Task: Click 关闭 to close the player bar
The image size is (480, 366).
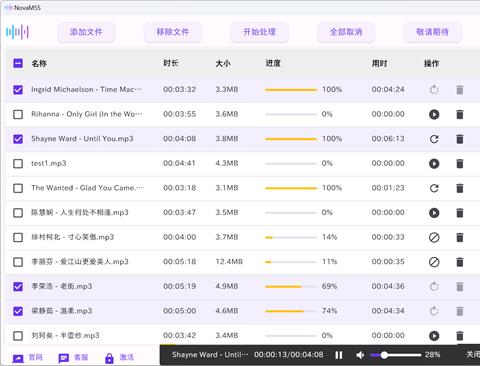Action: (x=473, y=354)
